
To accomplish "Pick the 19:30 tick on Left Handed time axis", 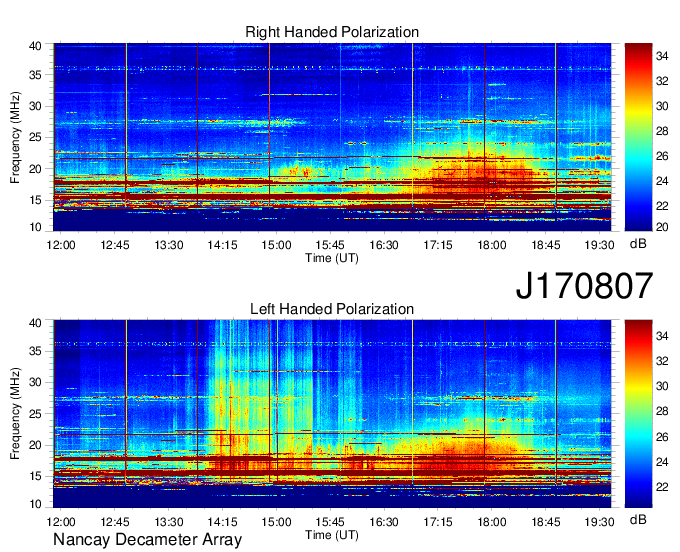I will (599, 522).
